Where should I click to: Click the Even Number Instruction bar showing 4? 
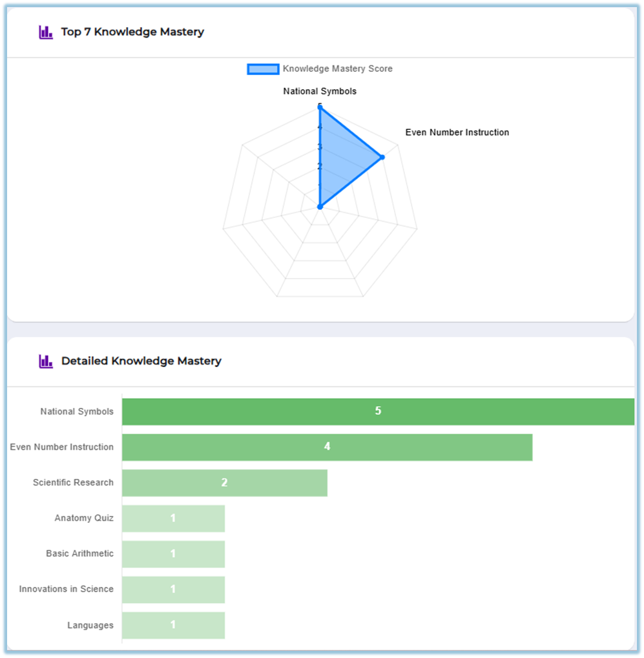click(x=327, y=447)
